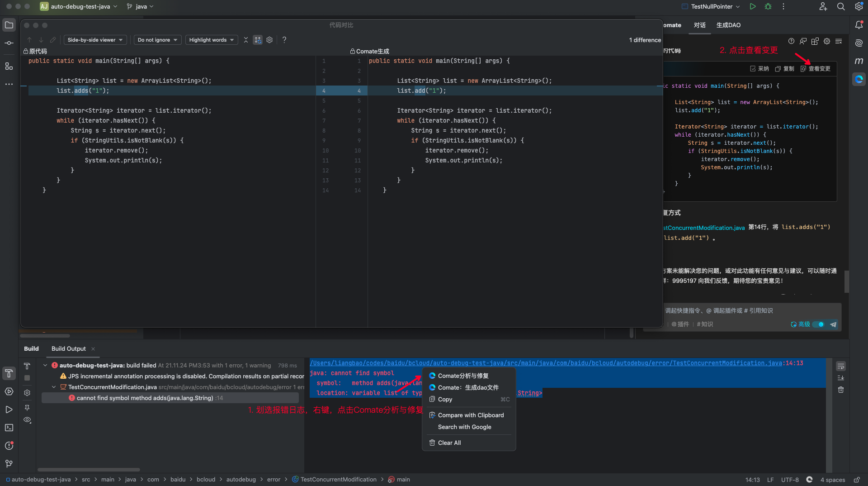Screen dimensions: 868x486
Task: Open the Search Everywhere magnifier
Action: [x=841, y=6]
